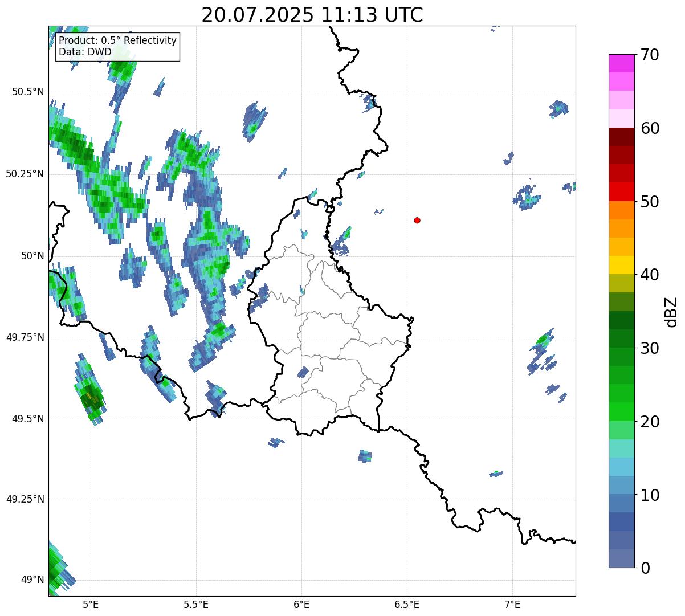The image size is (685, 616).
Task: Click the 49.25°N latitude label
Action: [25, 500]
